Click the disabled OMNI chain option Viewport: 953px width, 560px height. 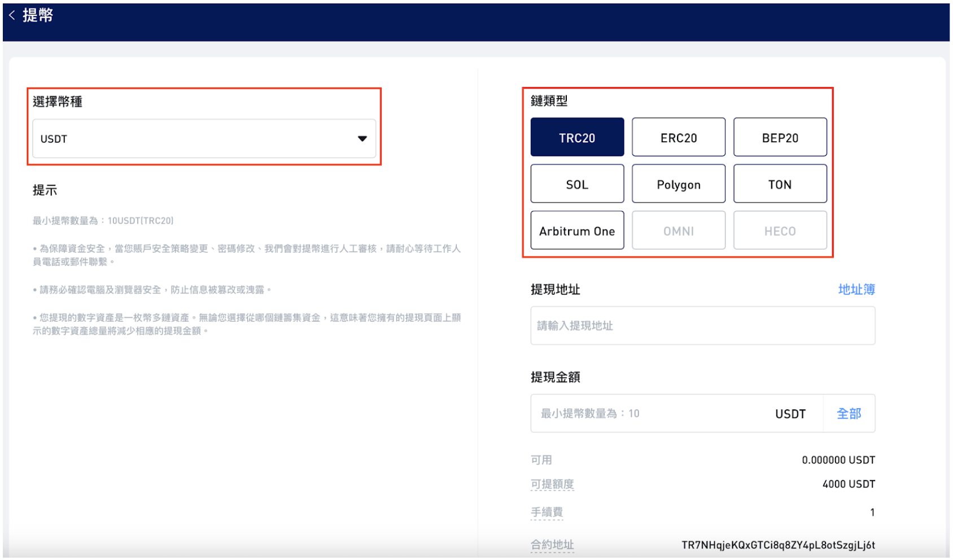[678, 231]
